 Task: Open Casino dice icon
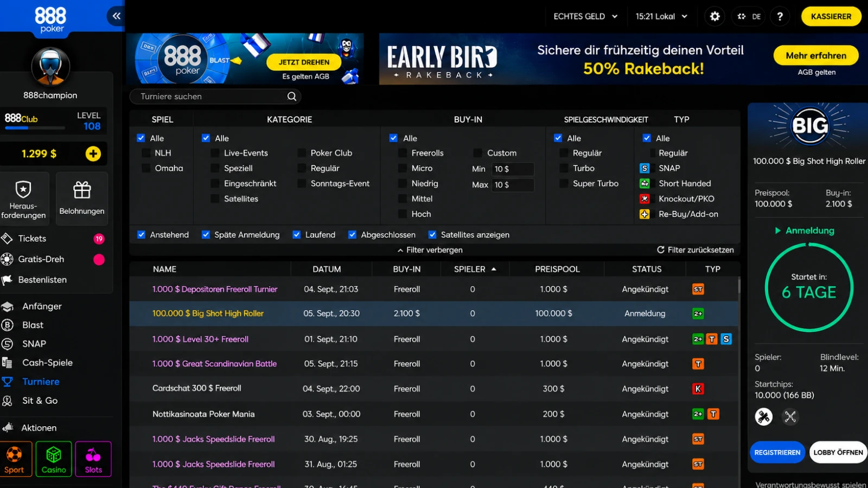point(54,459)
